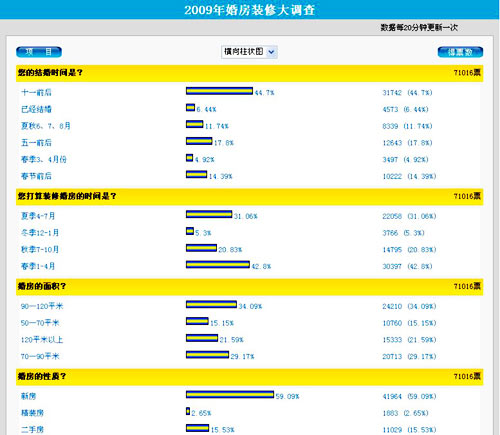Select the 已经结婚 option link
This screenshot has width=500, height=435.
(36, 109)
